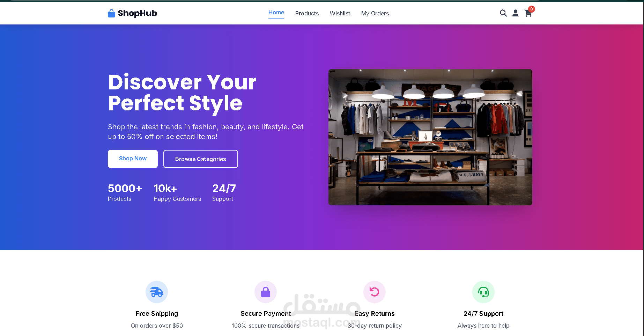Click the clothing store hero image
The height and width of the screenshot is (336, 644).
[430, 137]
